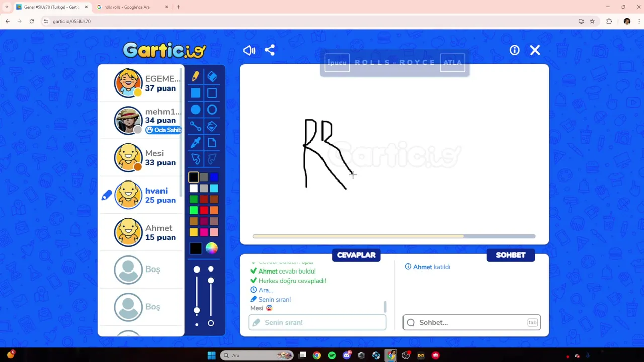Screen dimensions: 644x362
Task: Pick the yellow color swatch
Action: 194,232
